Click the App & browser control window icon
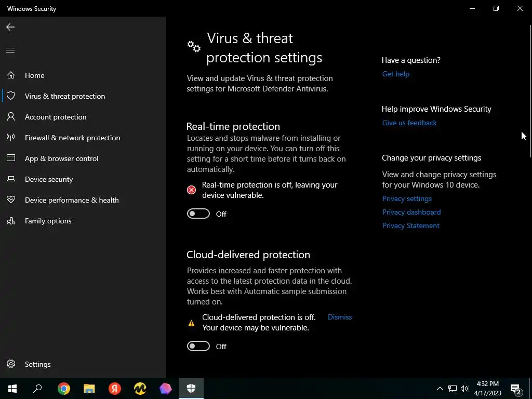Image resolution: width=532 pixels, height=399 pixels. (x=11, y=158)
